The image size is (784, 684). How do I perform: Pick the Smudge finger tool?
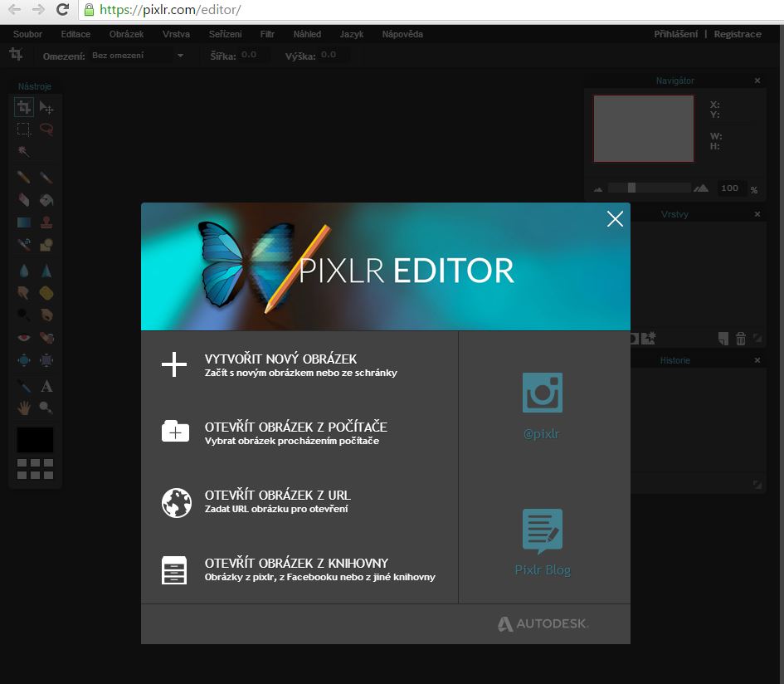[x=23, y=293]
